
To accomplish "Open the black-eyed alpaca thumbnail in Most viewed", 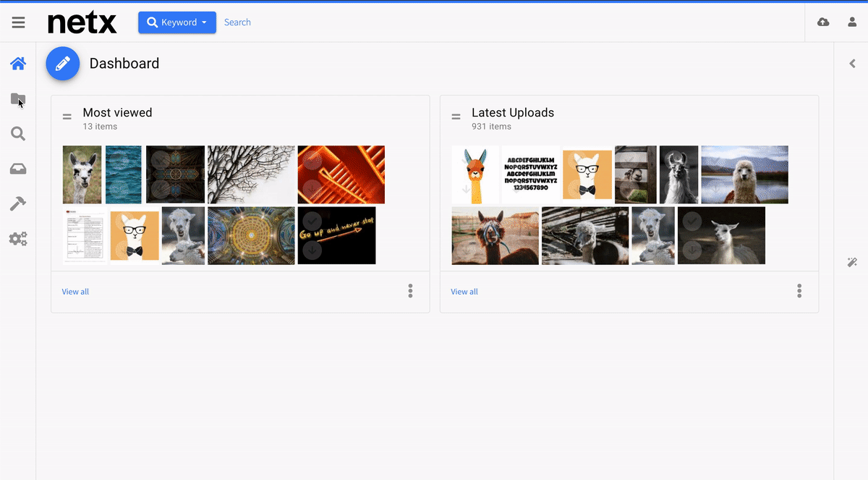I will (82, 174).
